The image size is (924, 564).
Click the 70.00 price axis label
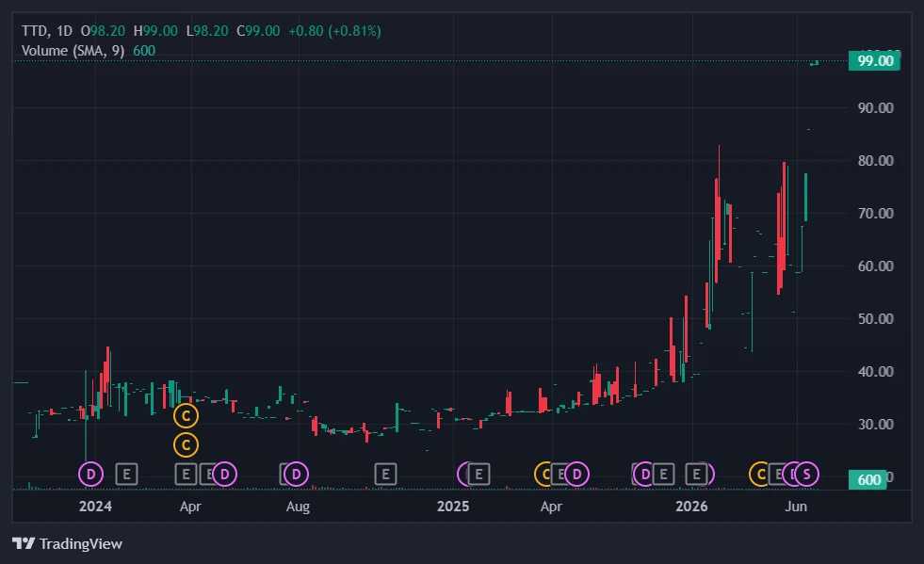[x=875, y=214]
